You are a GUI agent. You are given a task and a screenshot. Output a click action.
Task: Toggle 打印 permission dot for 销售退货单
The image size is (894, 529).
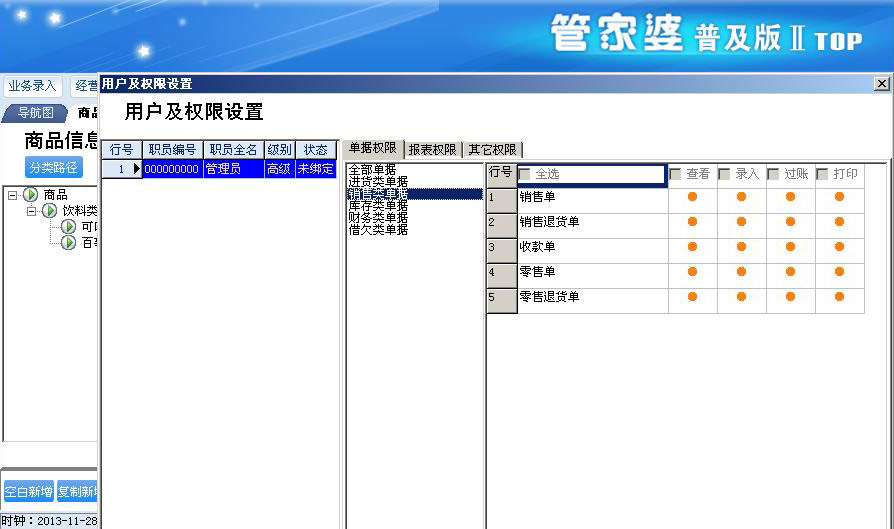point(839,222)
